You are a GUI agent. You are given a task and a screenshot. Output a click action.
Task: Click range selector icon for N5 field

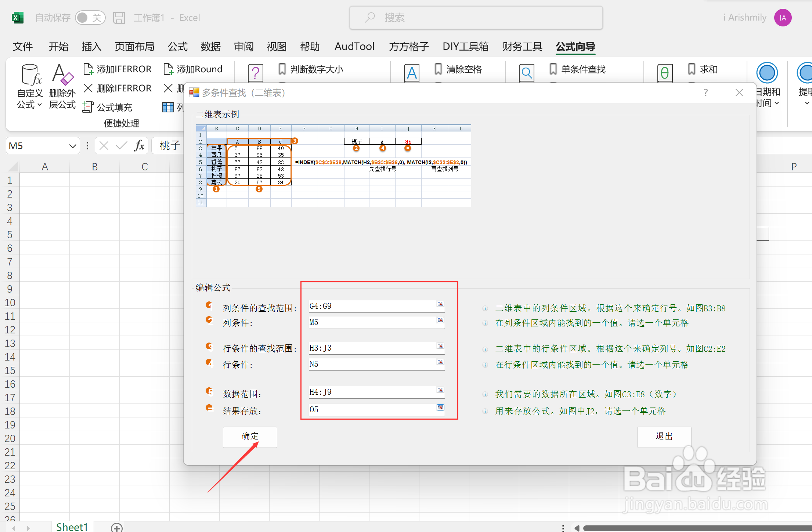440,362
